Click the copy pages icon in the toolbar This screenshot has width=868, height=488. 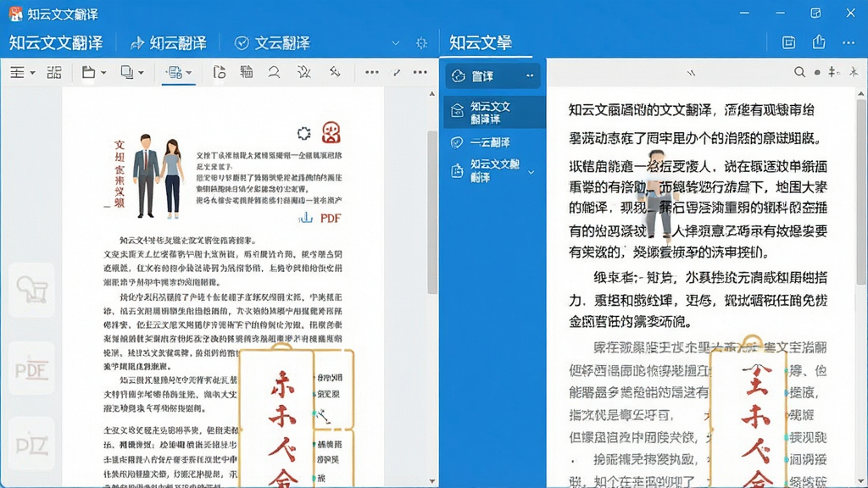pyautogui.click(x=127, y=73)
